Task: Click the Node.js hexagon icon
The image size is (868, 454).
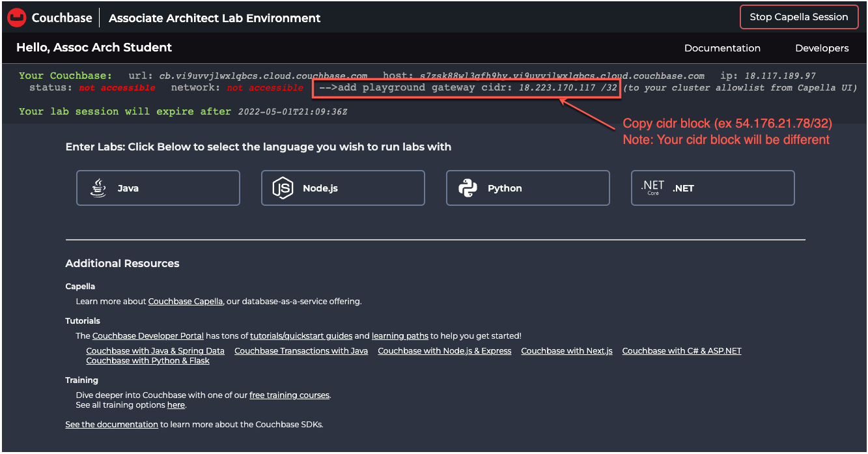Action: [282, 188]
